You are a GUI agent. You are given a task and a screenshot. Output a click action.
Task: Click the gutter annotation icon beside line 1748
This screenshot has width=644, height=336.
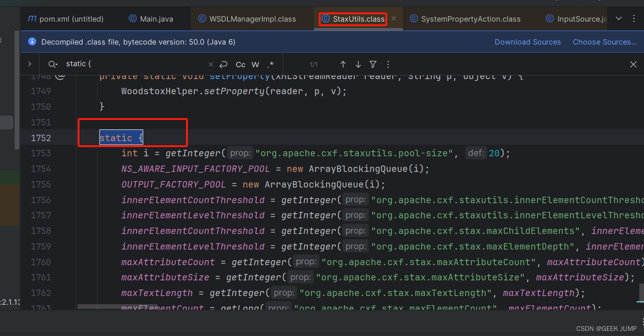[x=60, y=75]
